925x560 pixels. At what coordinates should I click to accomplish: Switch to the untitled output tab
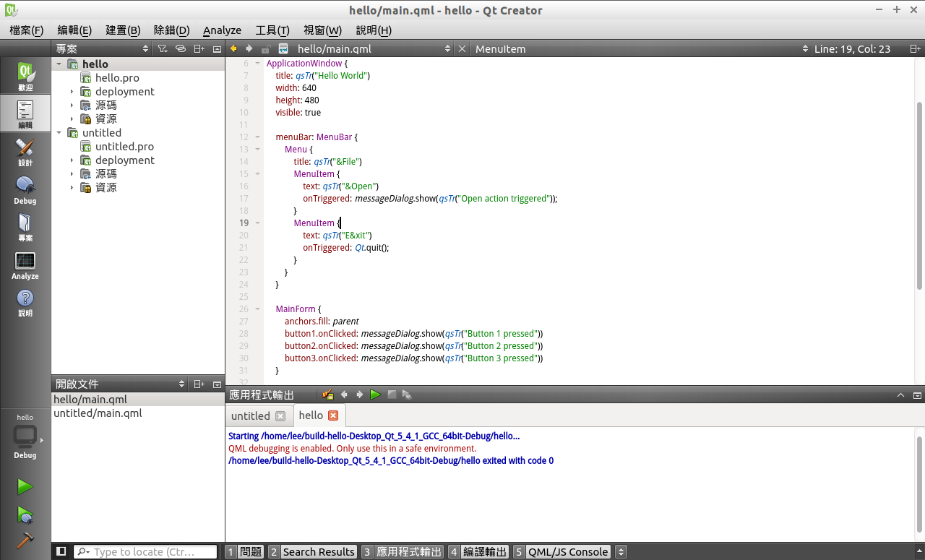click(x=251, y=416)
